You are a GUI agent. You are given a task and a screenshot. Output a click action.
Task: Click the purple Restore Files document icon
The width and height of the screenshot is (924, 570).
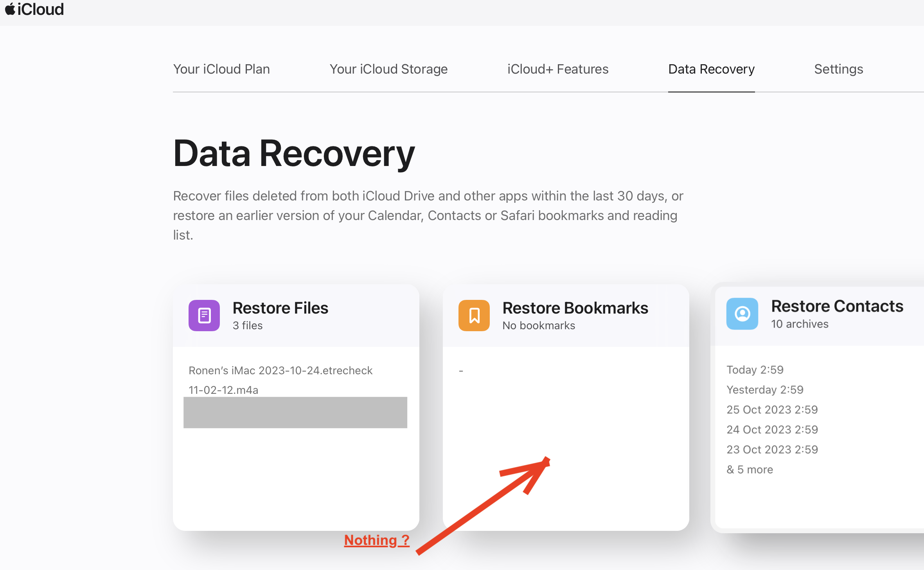click(203, 315)
